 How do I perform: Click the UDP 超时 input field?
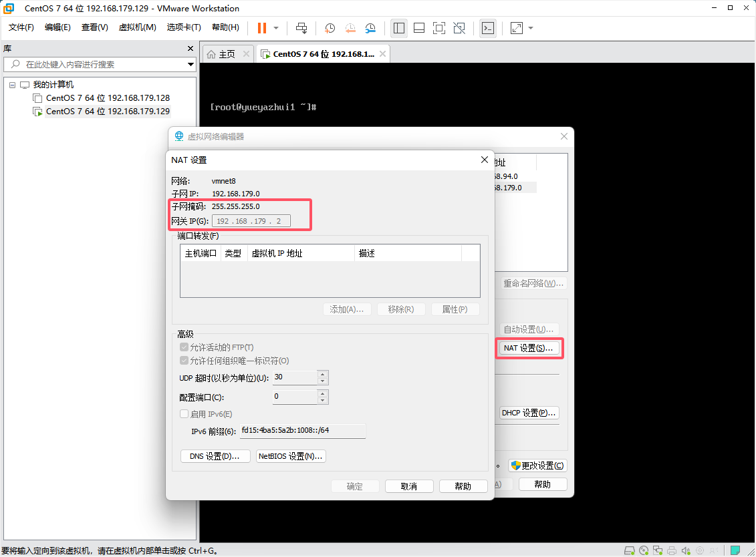click(295, 377)
